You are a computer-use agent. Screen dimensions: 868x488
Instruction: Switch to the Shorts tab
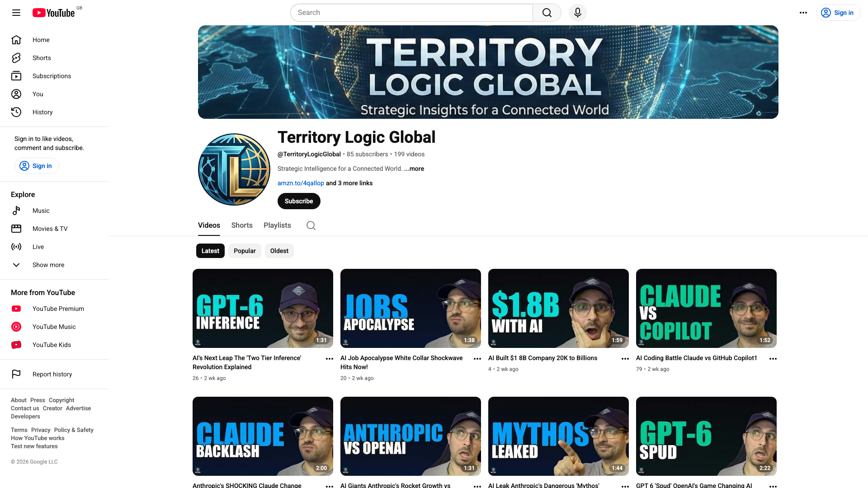coord(242,225)
